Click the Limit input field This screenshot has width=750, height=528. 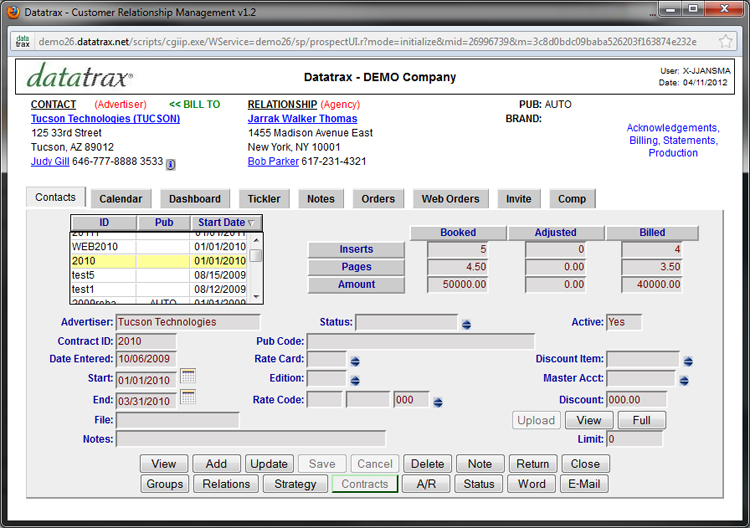pos(634,439)
